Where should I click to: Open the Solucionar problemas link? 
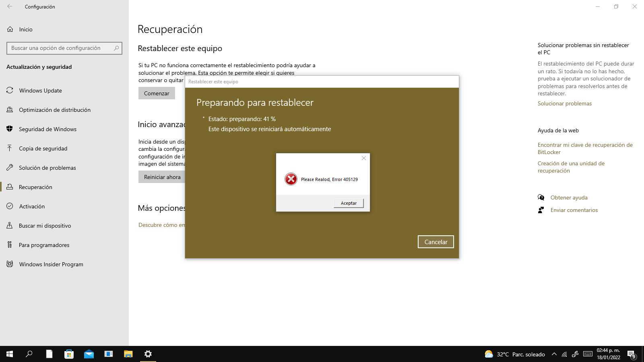click(564, 103)
